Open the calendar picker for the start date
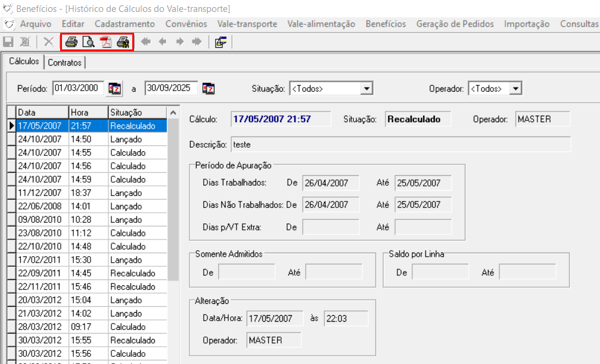This screenshot has width=600, height=364. coord(114,88)
